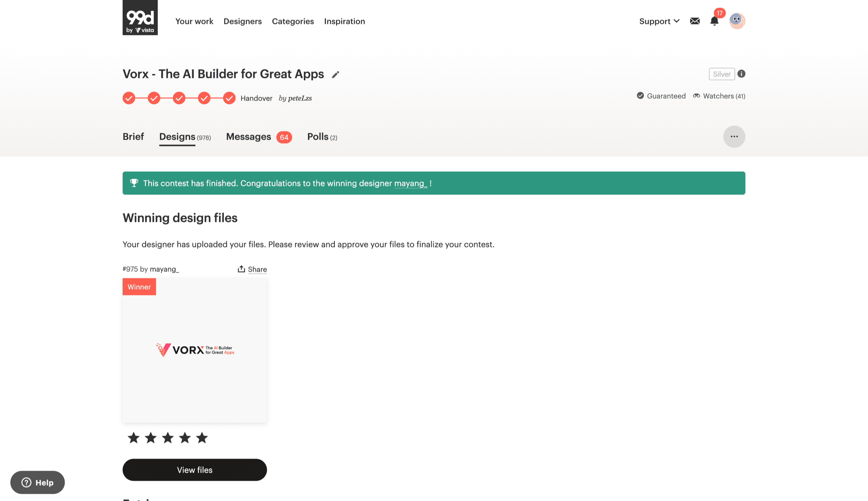Share design #975
The width and height of the screenshot is (868, 501).
click(x=252, y=269)
